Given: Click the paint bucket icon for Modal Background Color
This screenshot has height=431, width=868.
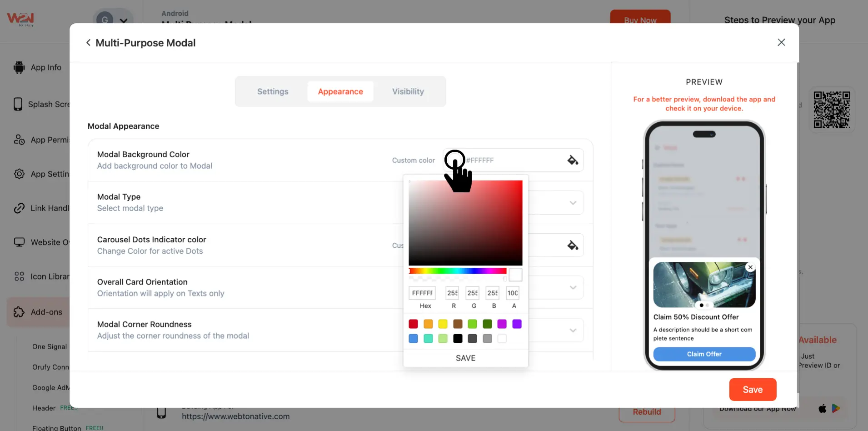Looking at the screenshot, I should 573,160.
